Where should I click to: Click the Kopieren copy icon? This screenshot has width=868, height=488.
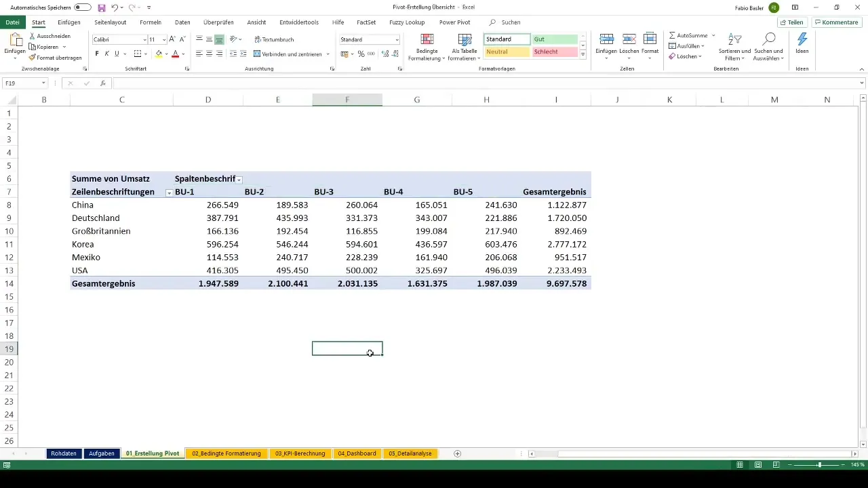(x=33, y=47)
